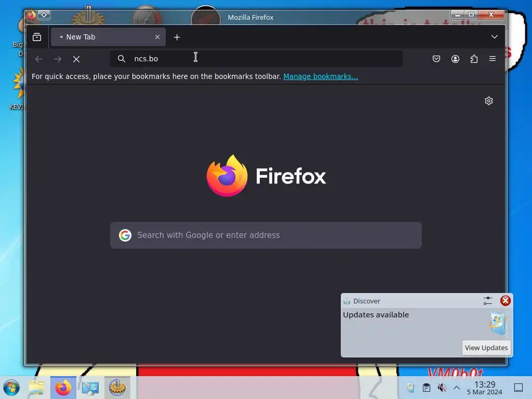Open the clock showing 13:29

(x=485, y=388)
